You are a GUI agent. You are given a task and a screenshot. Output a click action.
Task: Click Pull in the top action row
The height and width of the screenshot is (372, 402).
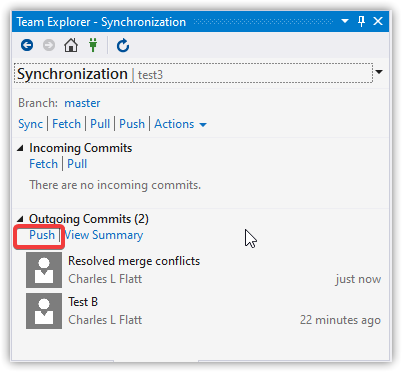tap(100, 124)
